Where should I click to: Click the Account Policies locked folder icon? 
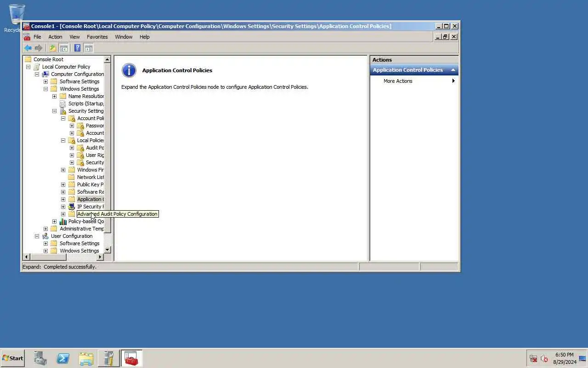pos(72,118)
